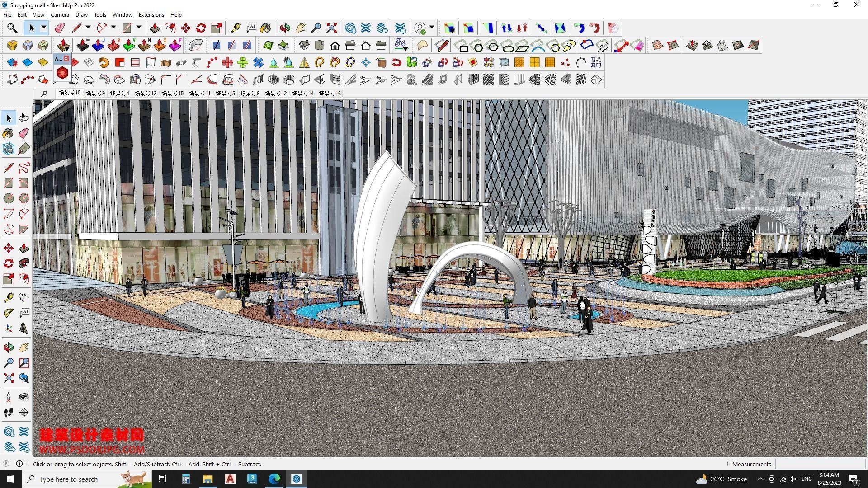Close the small floating A... toolbar
The width and height of the screenshot is (868, 488).
[66, 59]
